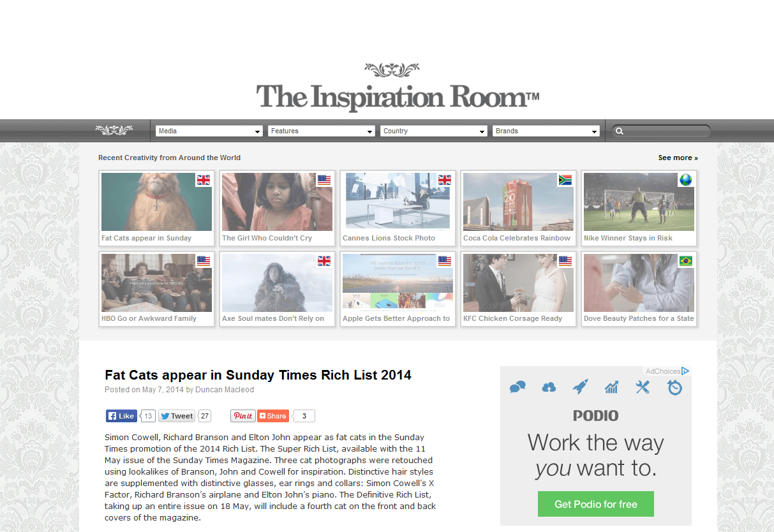Open the Country dropdown
Screen dimensions: 774x532
(434, 131)
